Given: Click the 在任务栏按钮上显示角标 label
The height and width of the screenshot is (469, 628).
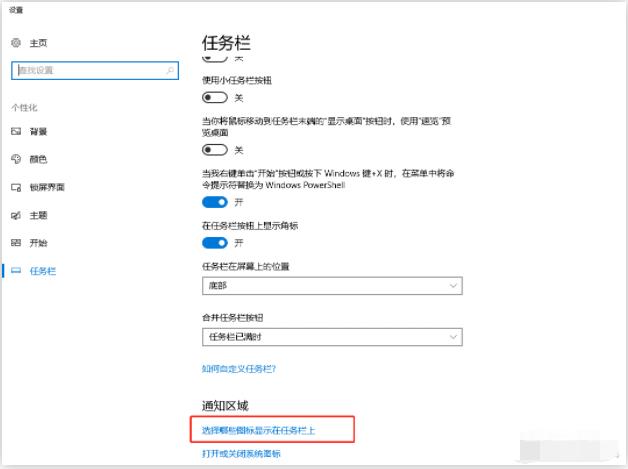Looking at the screenshot, I should (250, 226).
